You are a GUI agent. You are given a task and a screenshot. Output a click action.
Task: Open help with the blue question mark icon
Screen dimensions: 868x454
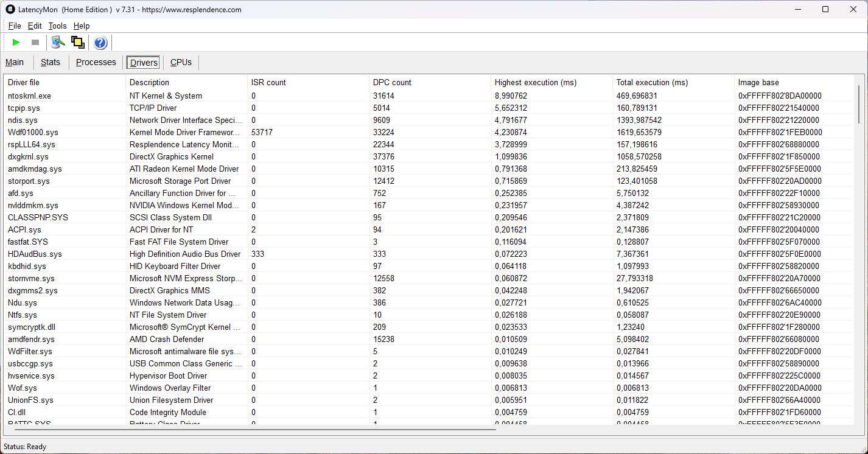click(x=100, y=43)
